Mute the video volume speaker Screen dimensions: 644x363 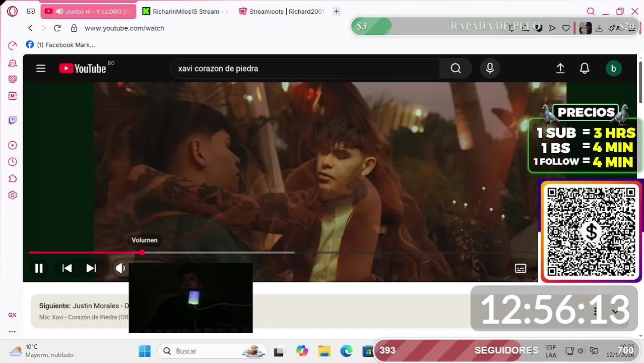pos(120,268)
